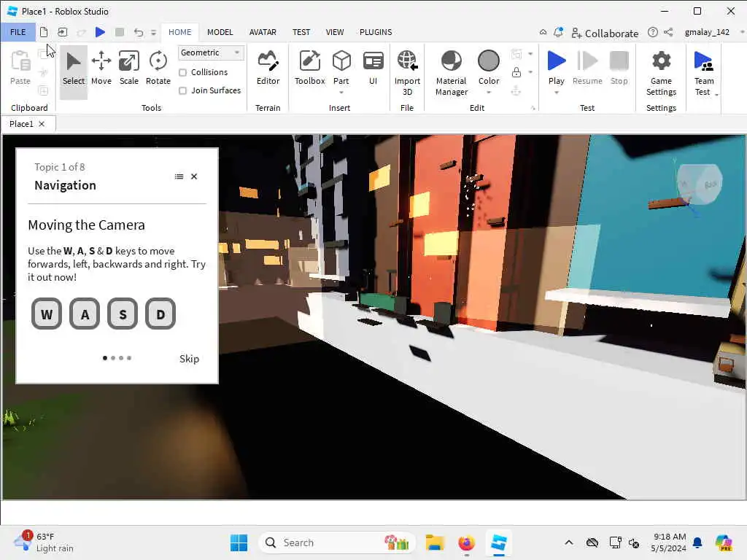Click the S key button in tutorial
Screen dimensions: 747x560
tap(123, 314)
